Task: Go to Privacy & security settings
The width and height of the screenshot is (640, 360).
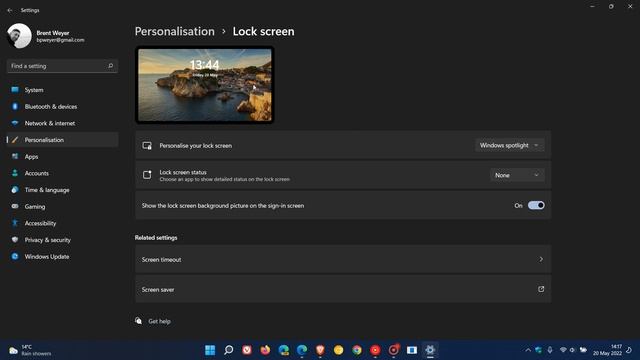Action: click(62, 240)
